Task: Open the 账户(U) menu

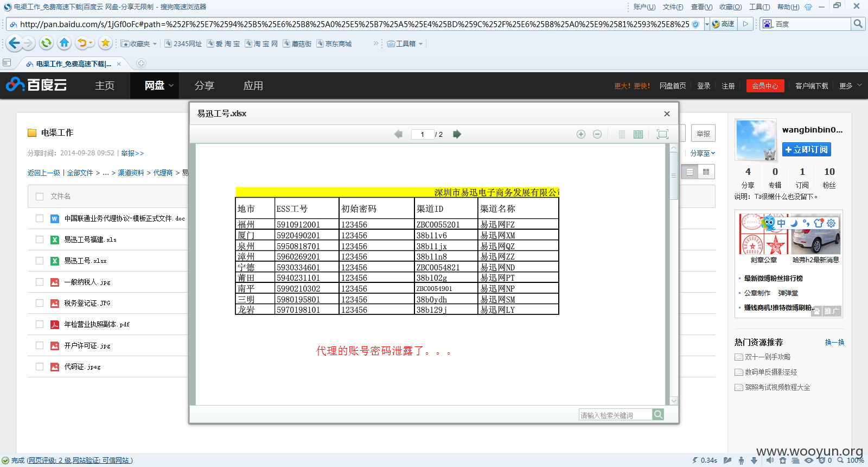Action: pyautogui.click(x=644, y=7)
